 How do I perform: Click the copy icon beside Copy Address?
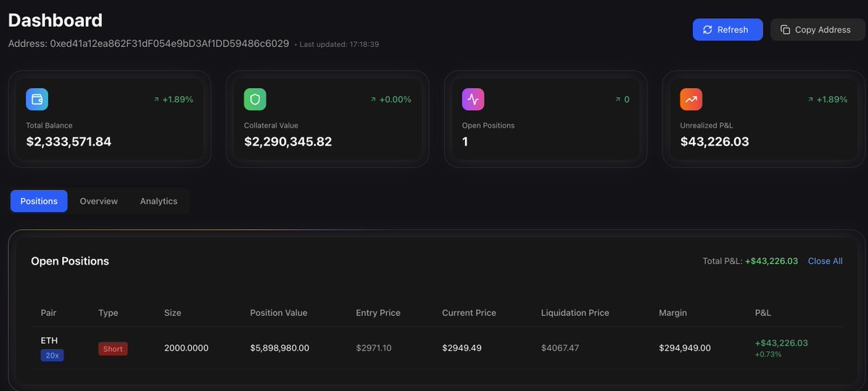(x=785, y=30)
